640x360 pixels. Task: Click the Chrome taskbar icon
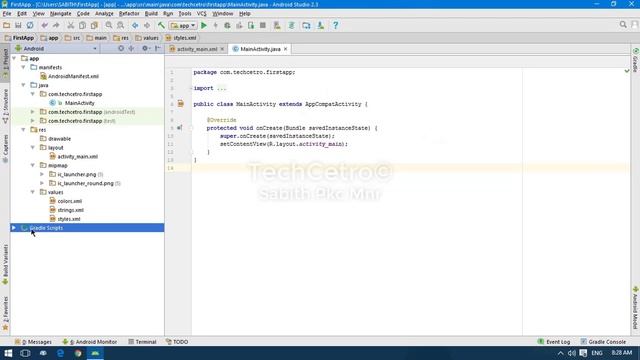click(78, 353)
